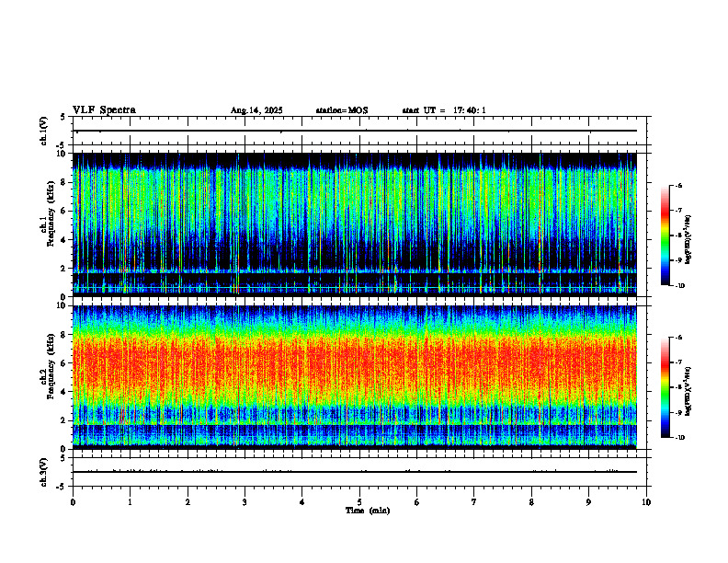Click the "Time (min)" axis label
728x563 pixels.
[x=368, y=511]
